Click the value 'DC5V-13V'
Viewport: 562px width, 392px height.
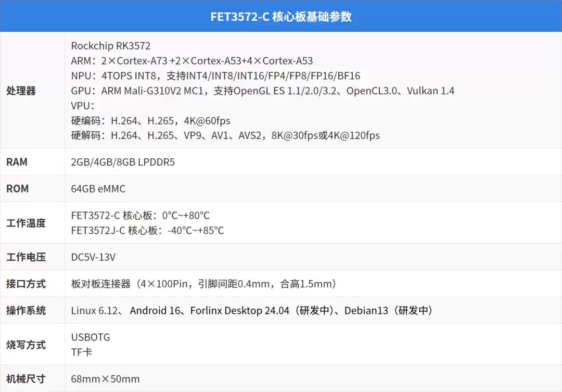93,257
